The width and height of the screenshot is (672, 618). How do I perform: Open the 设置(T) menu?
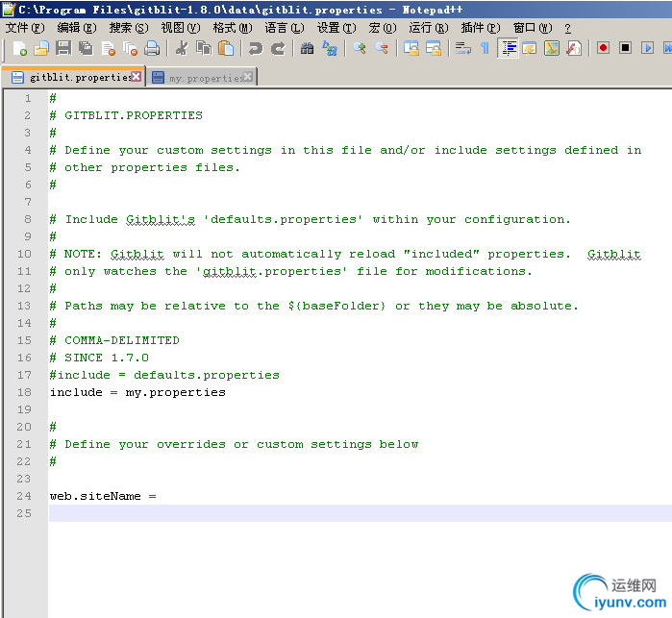click(336, 28)
